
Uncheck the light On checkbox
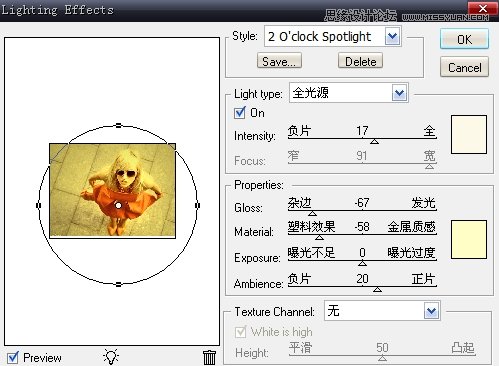coord(240,113)
